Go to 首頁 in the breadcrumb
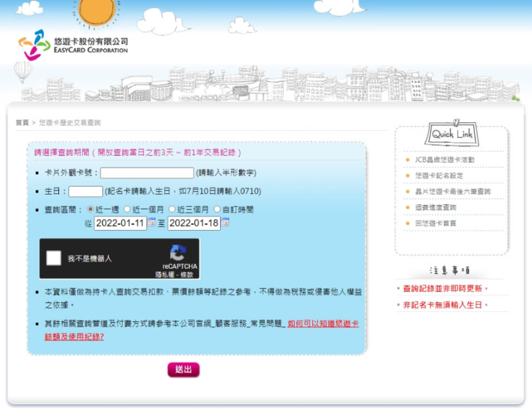The height and width of the screenshot is (410, 532). click(22, 123)
